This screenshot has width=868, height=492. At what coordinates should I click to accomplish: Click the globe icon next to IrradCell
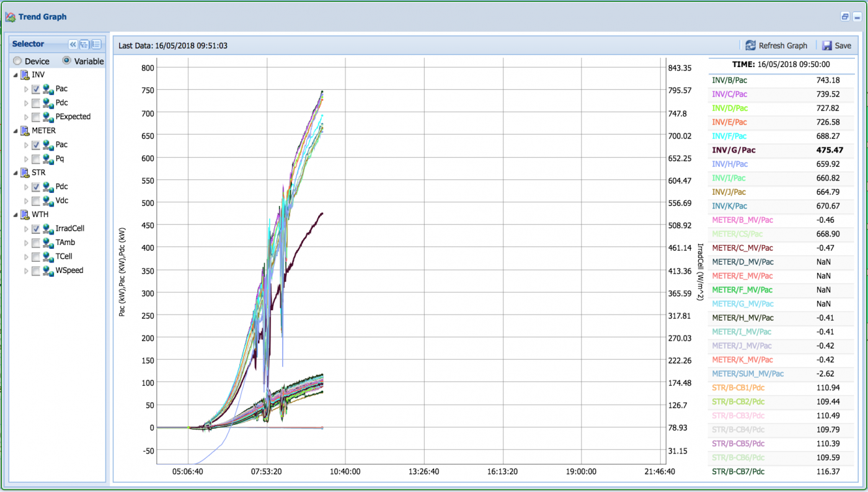(x=48, y=228)
